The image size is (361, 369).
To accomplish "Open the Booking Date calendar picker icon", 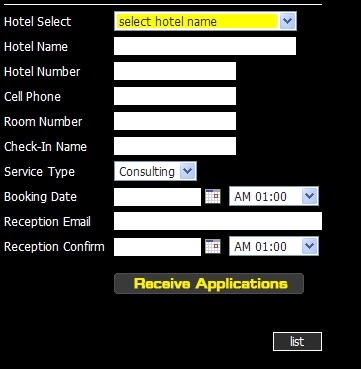I will tap(213, 196).
